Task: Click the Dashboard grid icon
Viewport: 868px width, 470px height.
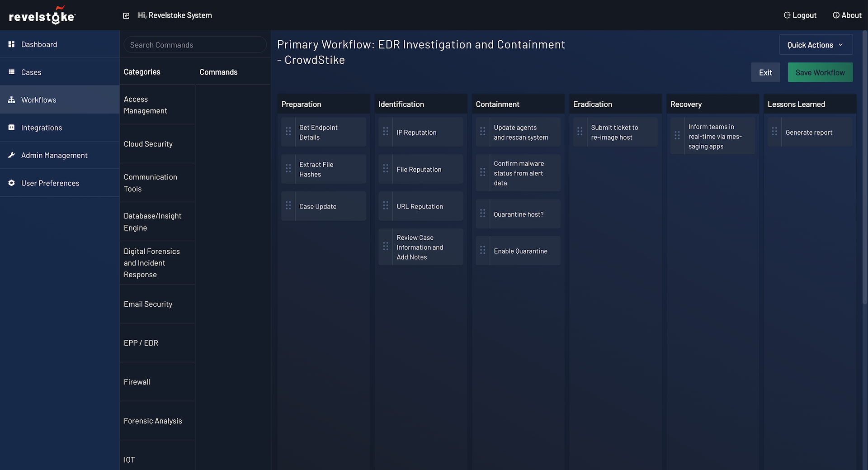Action: (x=12, y=44)
